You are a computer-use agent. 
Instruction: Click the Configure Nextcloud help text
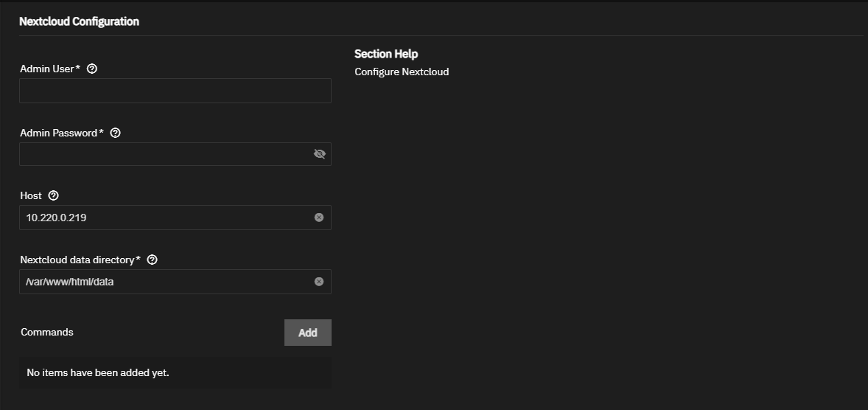402,72
